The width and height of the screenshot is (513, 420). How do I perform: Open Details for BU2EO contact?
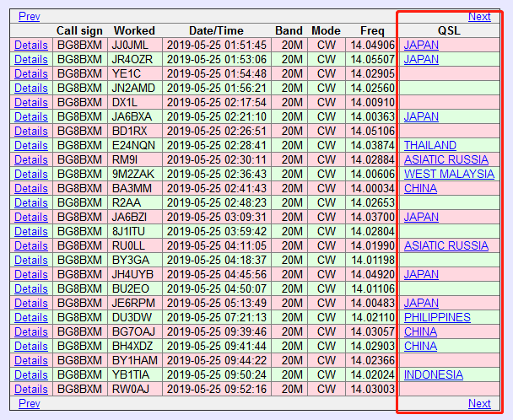click(x=31, y=288)
